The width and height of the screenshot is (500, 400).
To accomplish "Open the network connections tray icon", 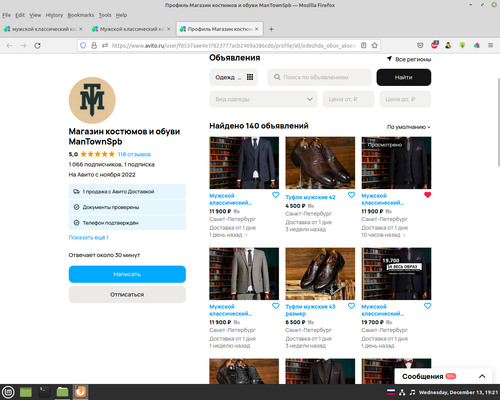I will click(x=402, y=392).
